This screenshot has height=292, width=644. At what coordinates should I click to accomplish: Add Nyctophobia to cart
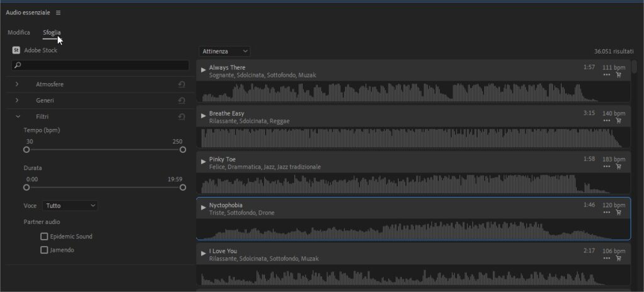[x=619, y=212]
